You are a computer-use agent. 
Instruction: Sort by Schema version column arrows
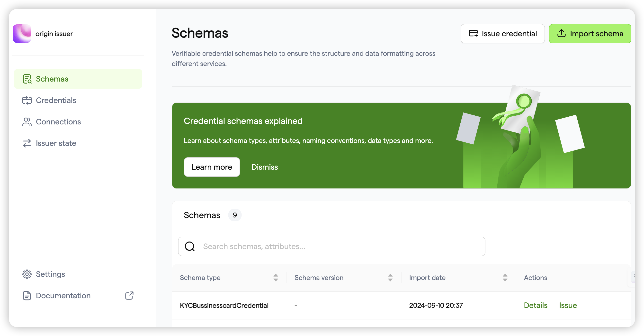[x=390, y=278]
